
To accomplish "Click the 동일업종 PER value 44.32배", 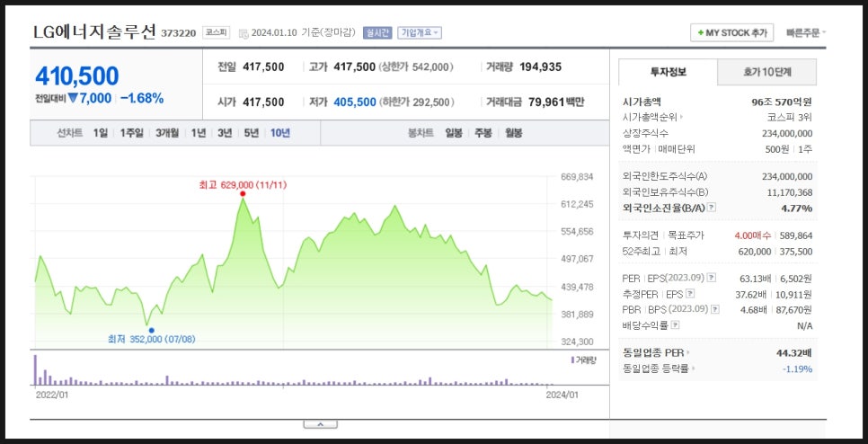I will [793, 352].
